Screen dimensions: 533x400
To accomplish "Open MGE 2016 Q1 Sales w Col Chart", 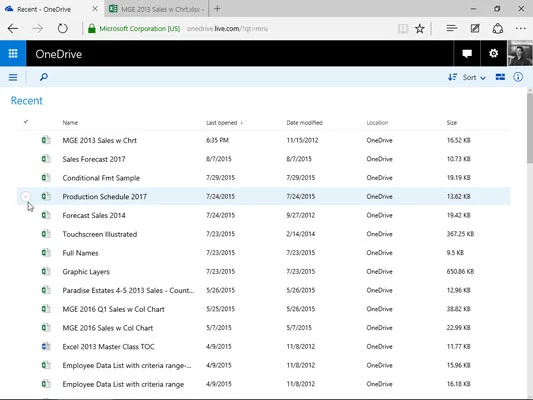I will click(114, 309).
